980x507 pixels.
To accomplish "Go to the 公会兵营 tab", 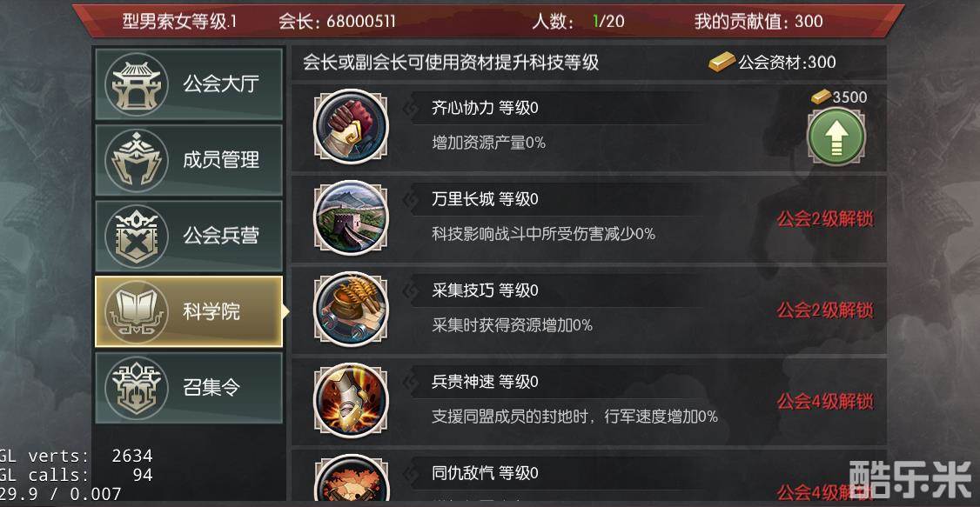I will 189,236.
